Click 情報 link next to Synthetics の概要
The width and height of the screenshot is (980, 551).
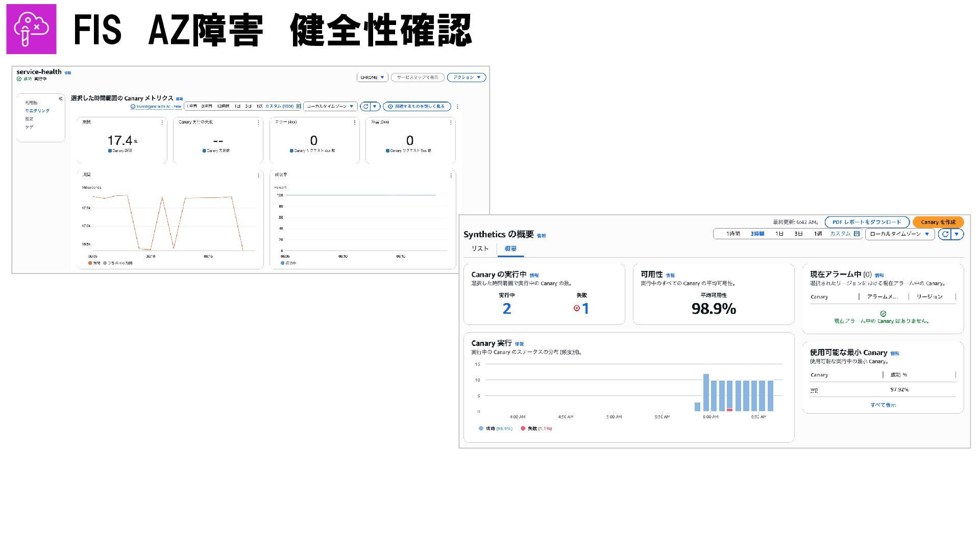(x=542, y=236)
